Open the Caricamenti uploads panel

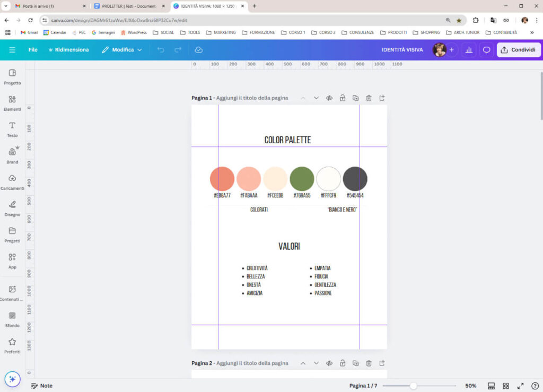click(13, 182)
